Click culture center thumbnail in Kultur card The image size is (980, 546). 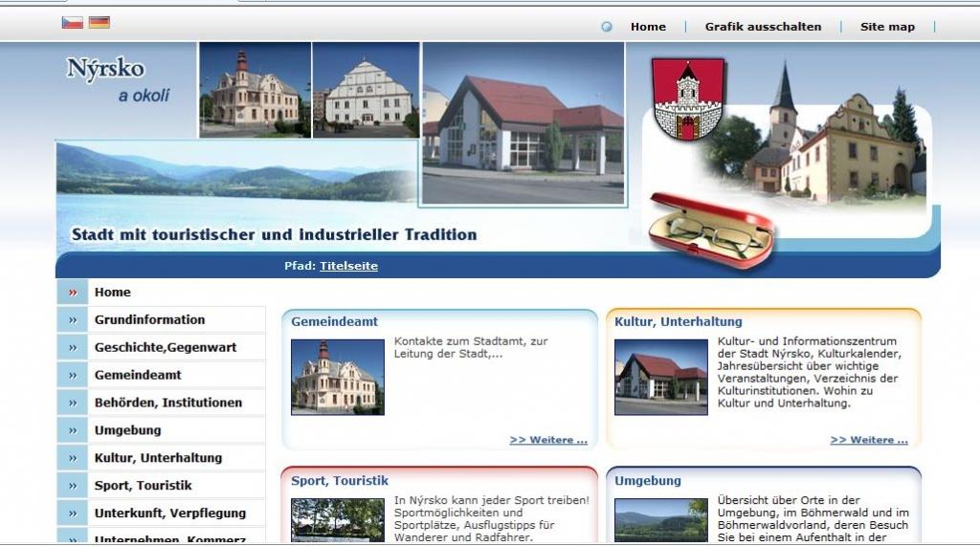pyautogui.click(x=660, y=378)
